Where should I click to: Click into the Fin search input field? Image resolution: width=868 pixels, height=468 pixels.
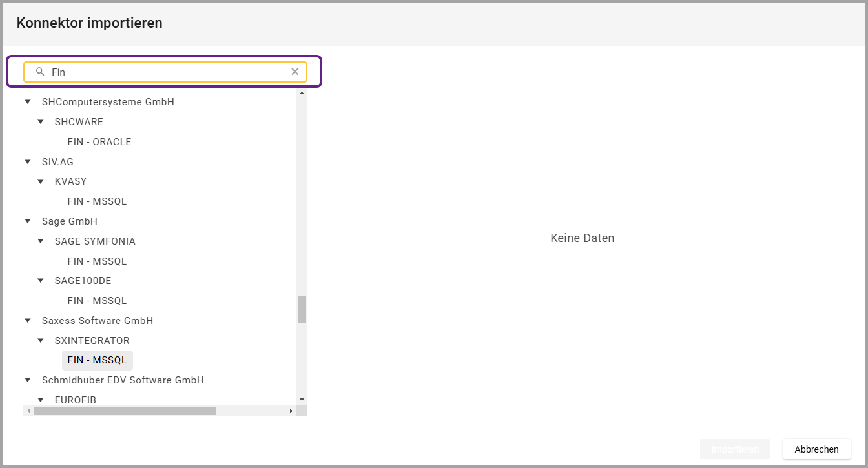tap(168, 72)
